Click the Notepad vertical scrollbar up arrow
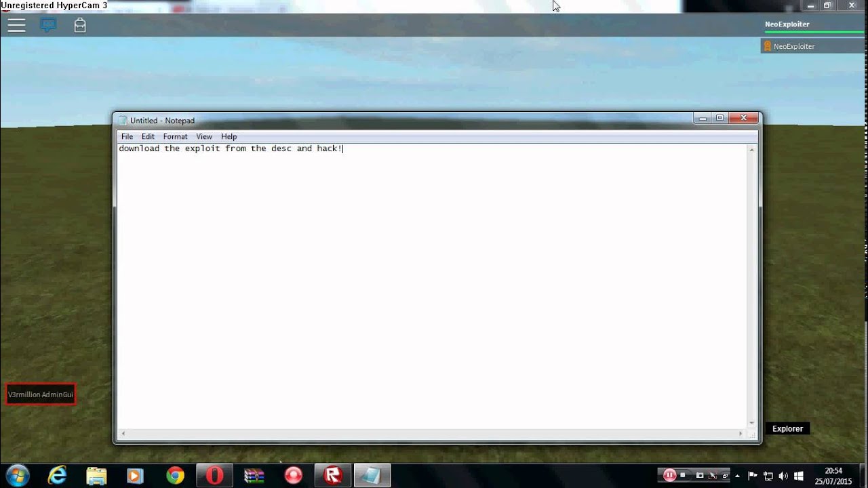Image resolution: width=868 pixels, height=488 pixels. (x=751, y=150)
